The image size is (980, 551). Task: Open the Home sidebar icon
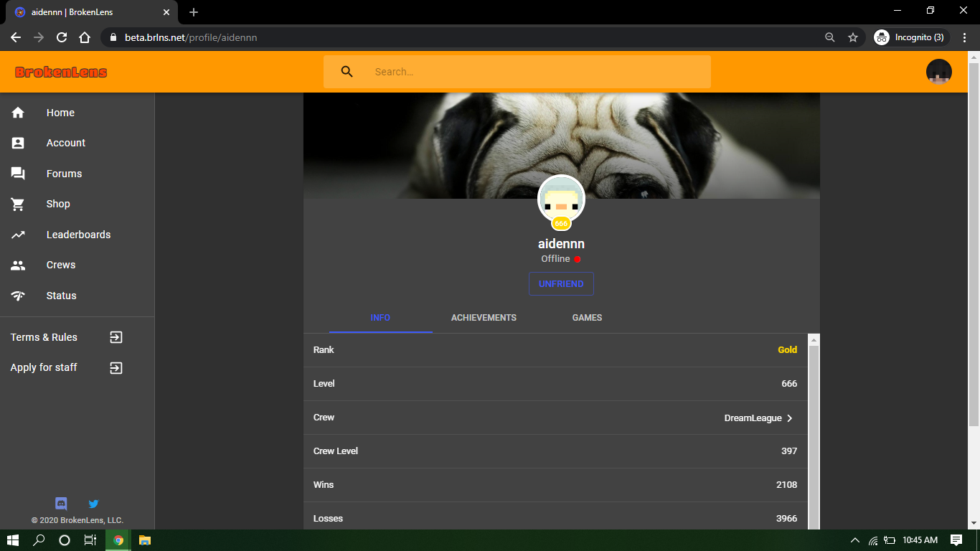click(18, 113)
